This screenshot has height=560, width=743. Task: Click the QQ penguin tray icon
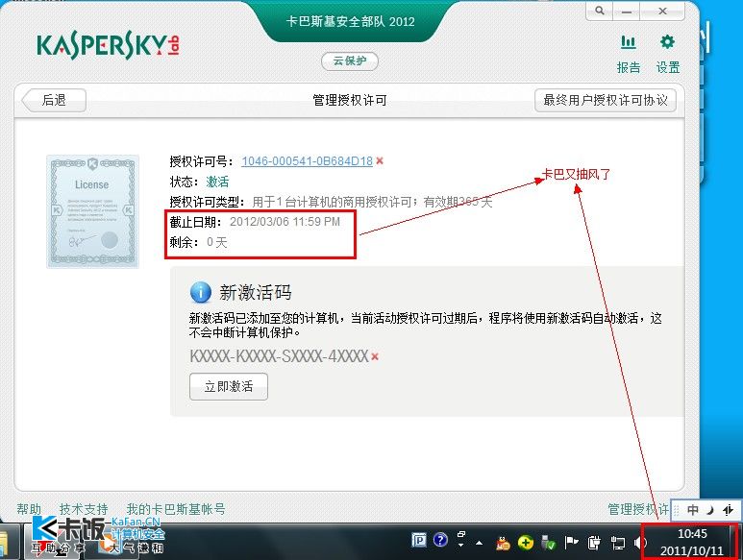point(504,543)
